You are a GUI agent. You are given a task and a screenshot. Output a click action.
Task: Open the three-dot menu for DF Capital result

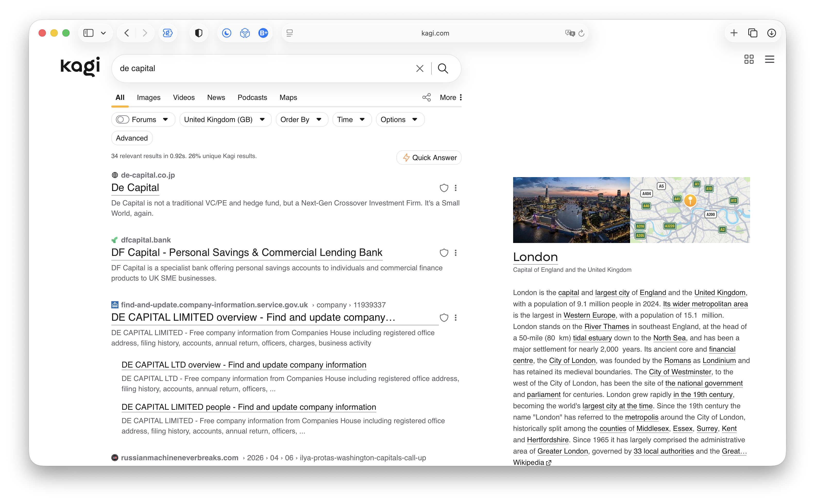455,253
